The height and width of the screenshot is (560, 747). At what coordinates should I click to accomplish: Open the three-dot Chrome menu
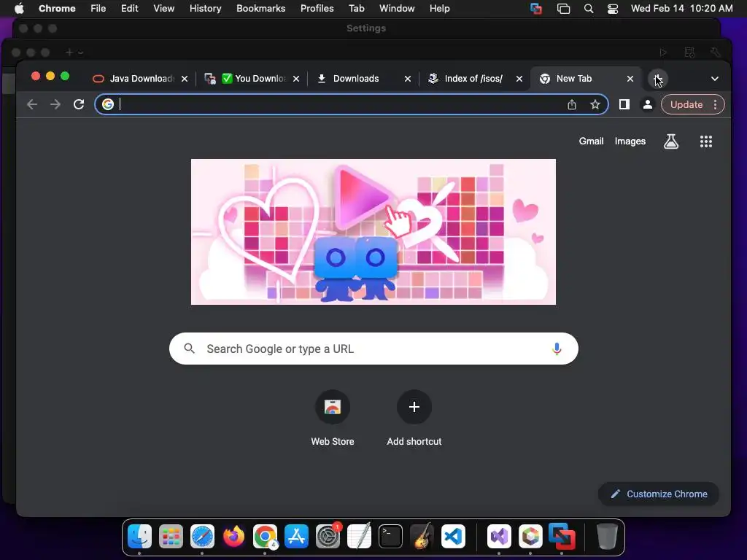[x=715, y=104]
